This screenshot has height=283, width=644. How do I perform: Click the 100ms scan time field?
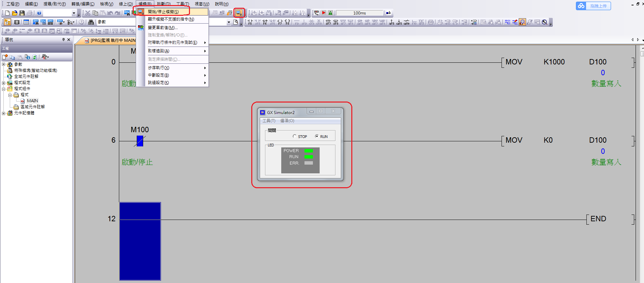tap(359, 13)
